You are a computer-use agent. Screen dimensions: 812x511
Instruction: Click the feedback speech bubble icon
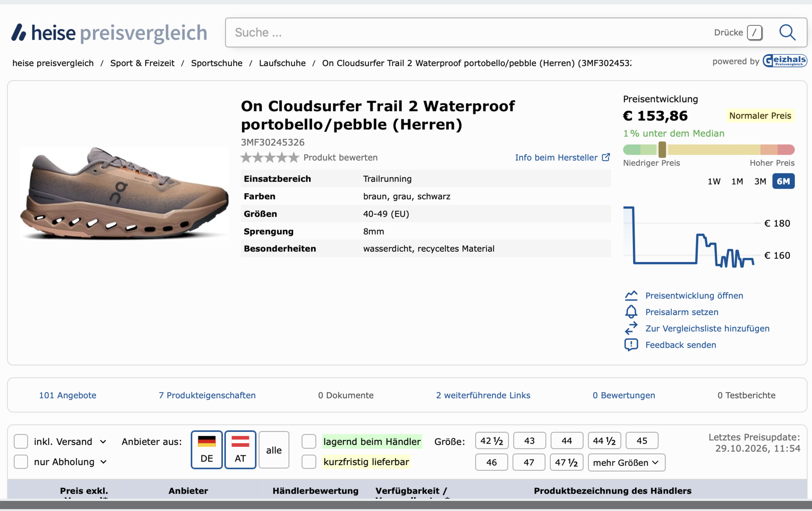(631, 345)
